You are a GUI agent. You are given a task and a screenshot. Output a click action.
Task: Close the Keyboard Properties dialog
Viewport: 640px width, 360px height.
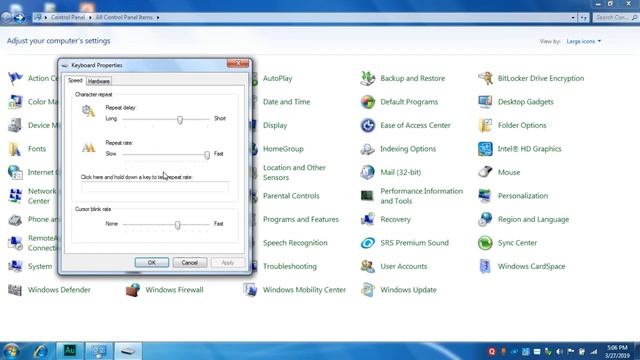pyautogui.click(x=238, y=63)
